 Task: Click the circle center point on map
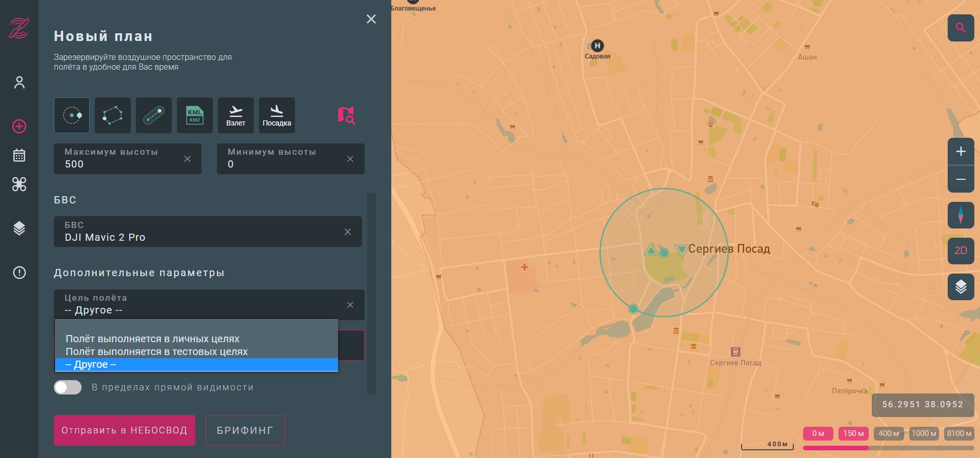tap(664, 253)
